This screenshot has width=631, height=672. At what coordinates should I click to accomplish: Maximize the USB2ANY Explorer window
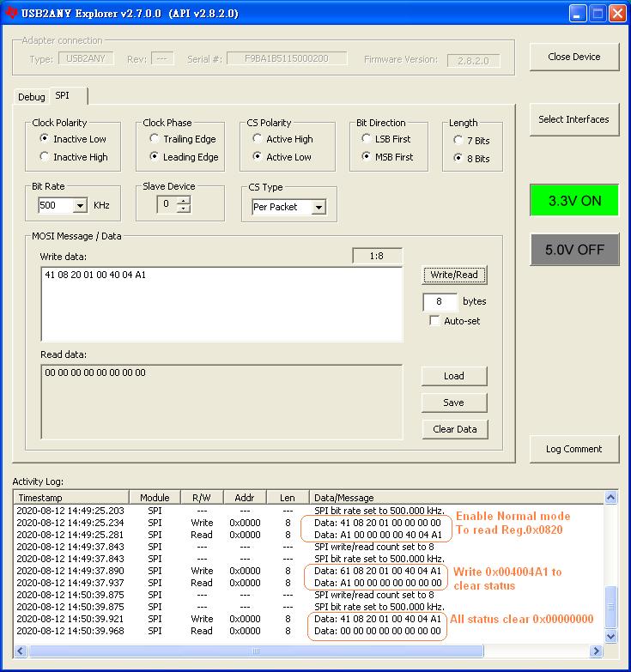coord(598,13)
